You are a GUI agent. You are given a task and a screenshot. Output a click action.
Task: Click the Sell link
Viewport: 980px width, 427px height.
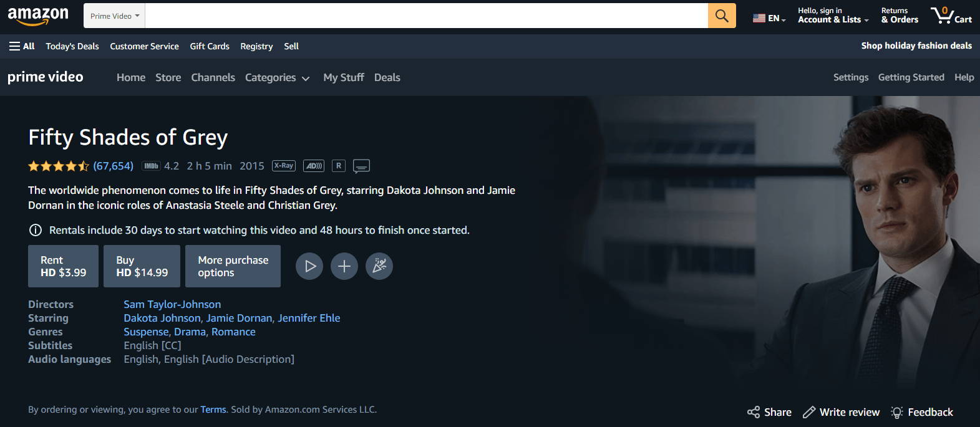(x=291, y=46)
